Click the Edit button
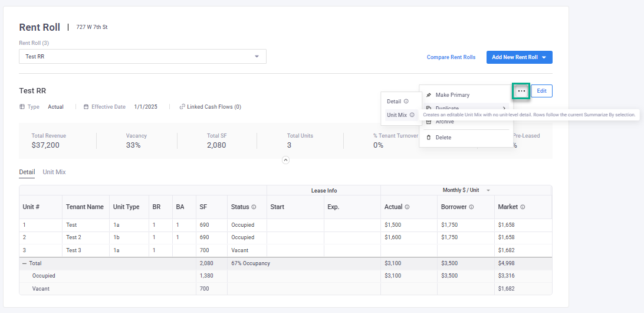The width and height of the screenshot is (644, 313). [541, 91]
